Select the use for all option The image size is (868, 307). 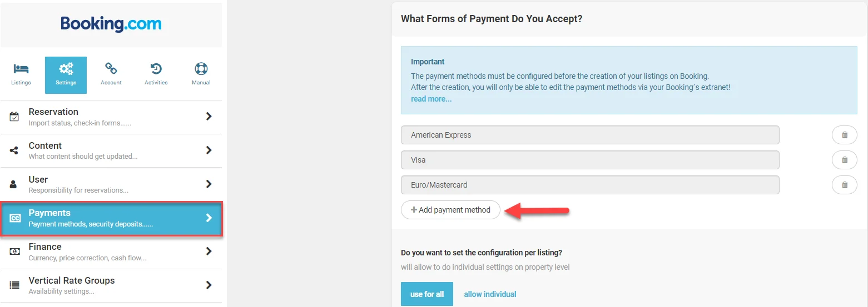pos(426,294)
